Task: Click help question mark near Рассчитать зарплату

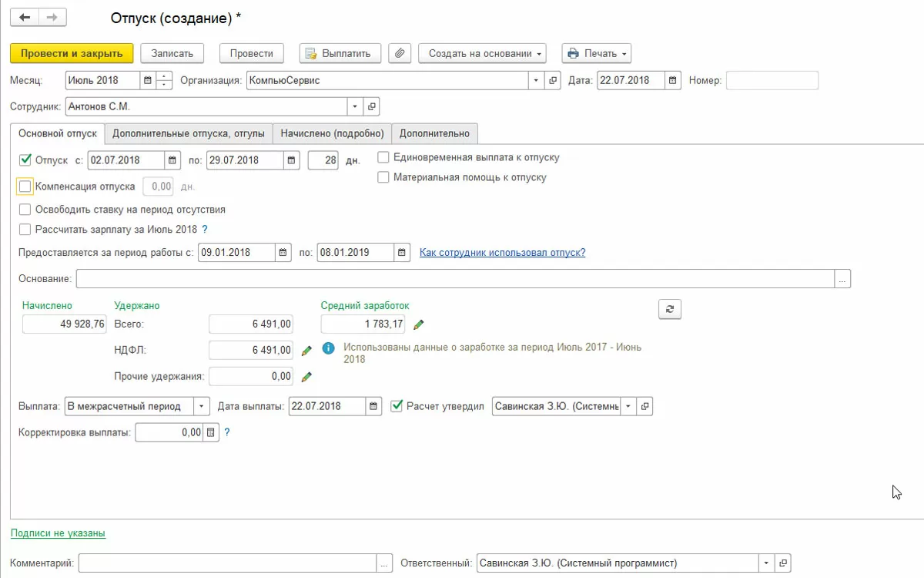Action: coord(205,230)
